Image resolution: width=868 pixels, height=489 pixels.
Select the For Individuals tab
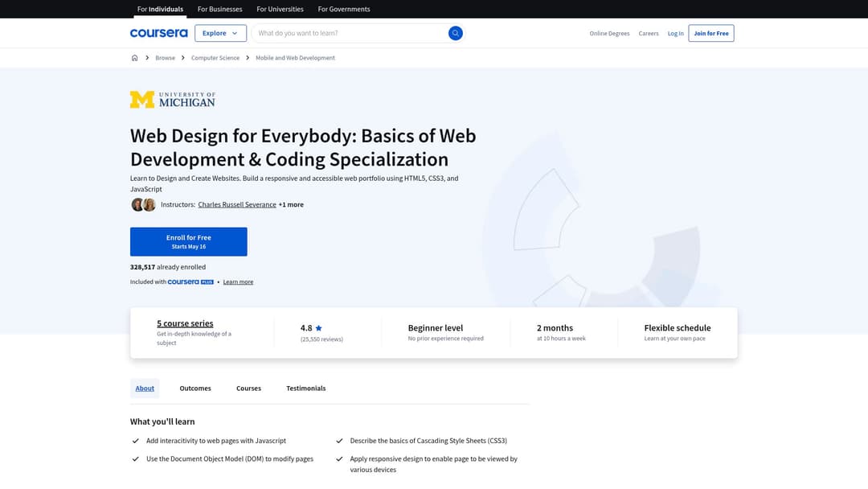click(x=160, y=9)
